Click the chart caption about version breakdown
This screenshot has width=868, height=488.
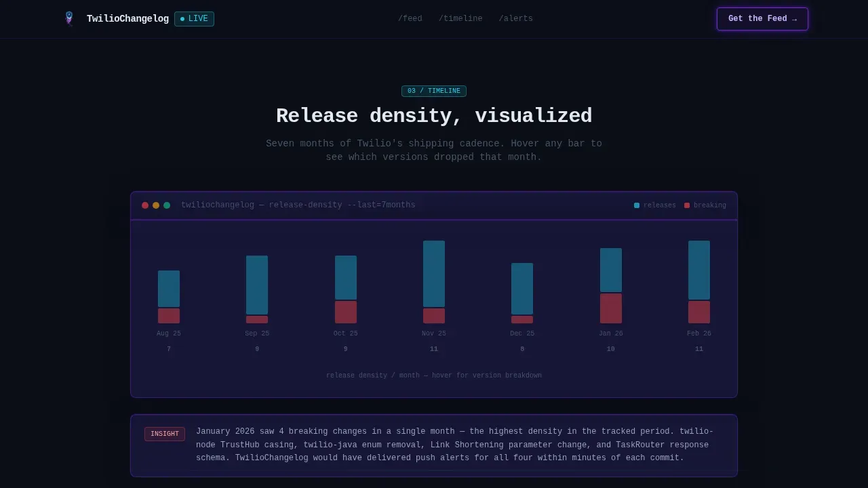434,375
